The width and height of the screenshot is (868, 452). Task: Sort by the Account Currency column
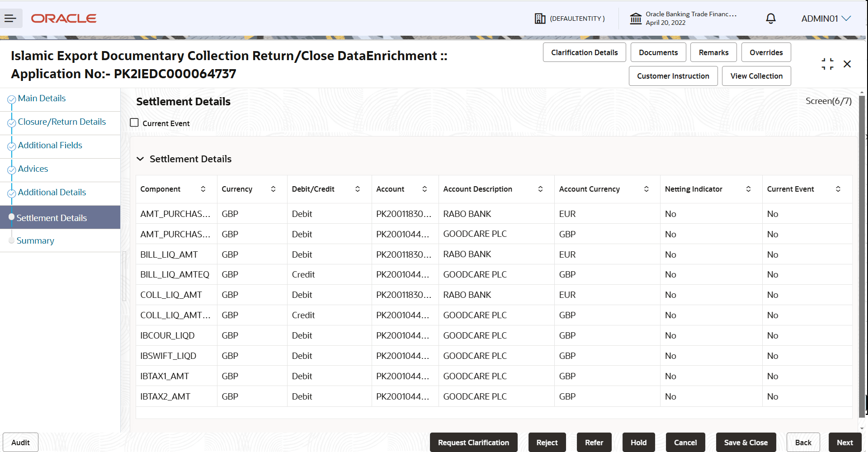tap(646, 189)
